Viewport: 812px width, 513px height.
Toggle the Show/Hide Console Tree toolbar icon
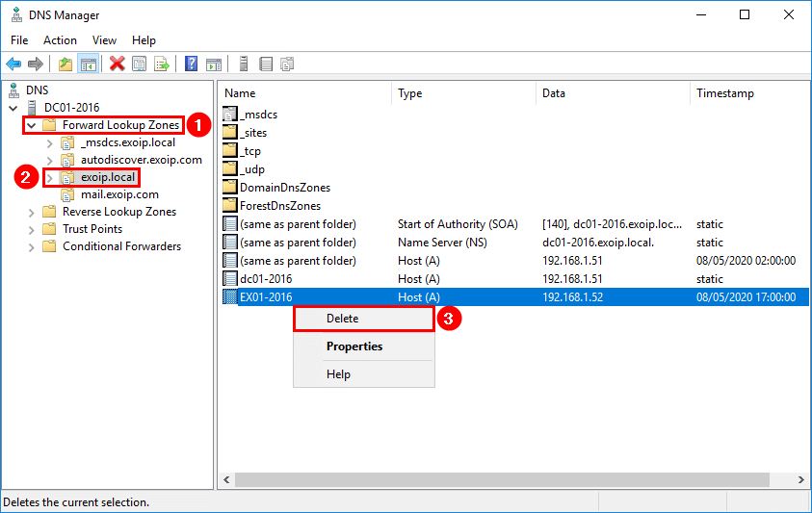(88, 64)
